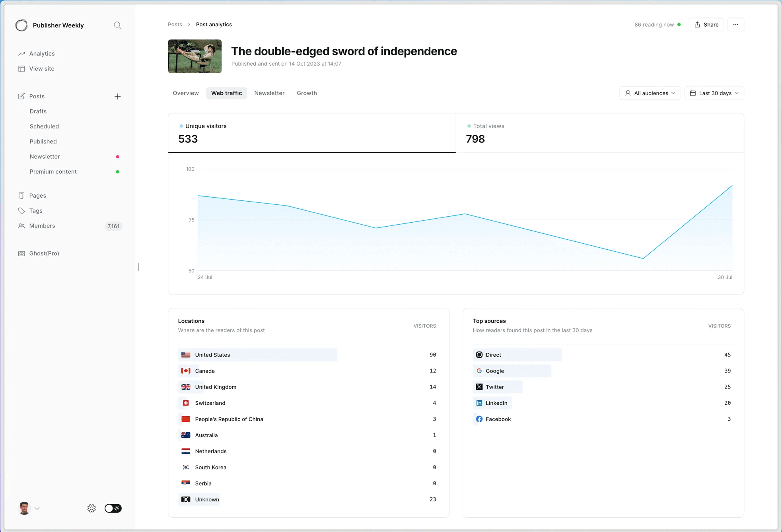The width and height of the screenshot is (782, 532).
Task: Switch to the Newsletter tab
Action: [269, 93]
